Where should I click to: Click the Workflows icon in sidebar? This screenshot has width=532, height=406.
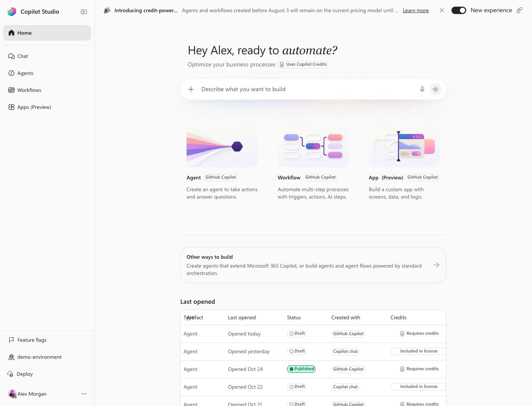11,90
